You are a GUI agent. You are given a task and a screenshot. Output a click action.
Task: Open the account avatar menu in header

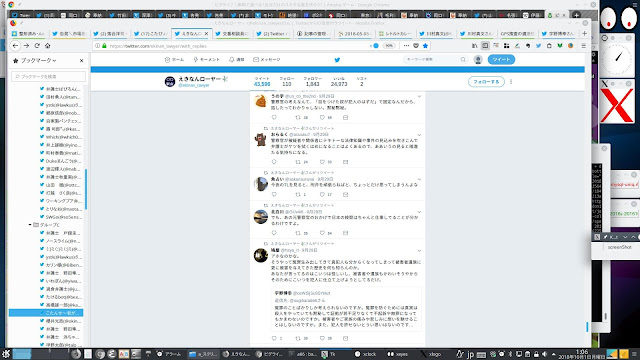pos(478,60)
